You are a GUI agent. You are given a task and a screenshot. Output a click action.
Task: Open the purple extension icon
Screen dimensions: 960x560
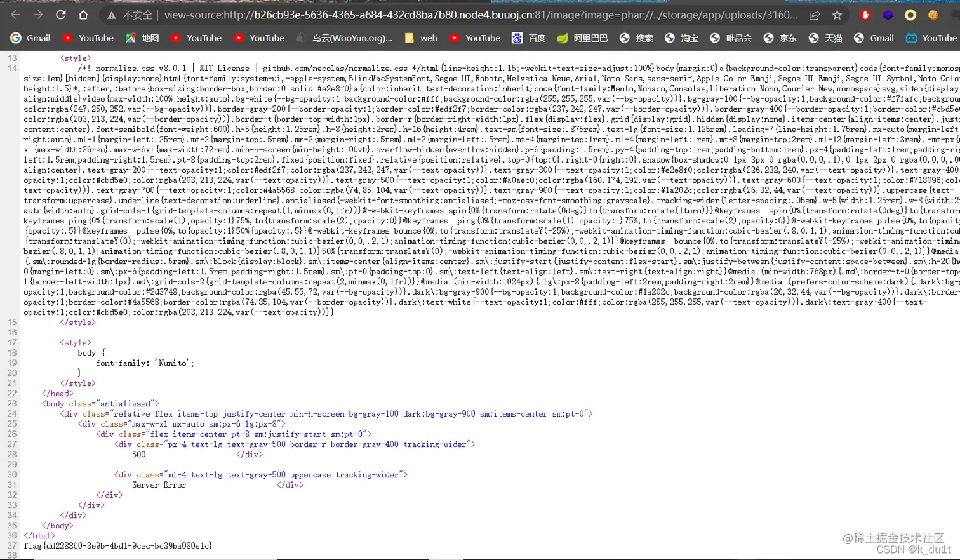[888, 15]
